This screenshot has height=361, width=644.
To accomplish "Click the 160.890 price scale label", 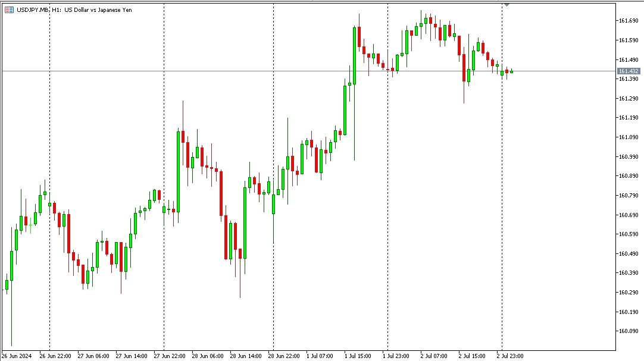I will tap(629, 176).
